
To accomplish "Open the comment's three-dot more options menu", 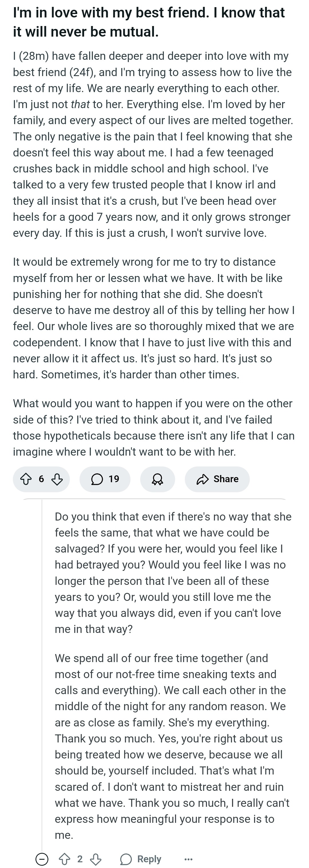I will click(x=189, y=859).
